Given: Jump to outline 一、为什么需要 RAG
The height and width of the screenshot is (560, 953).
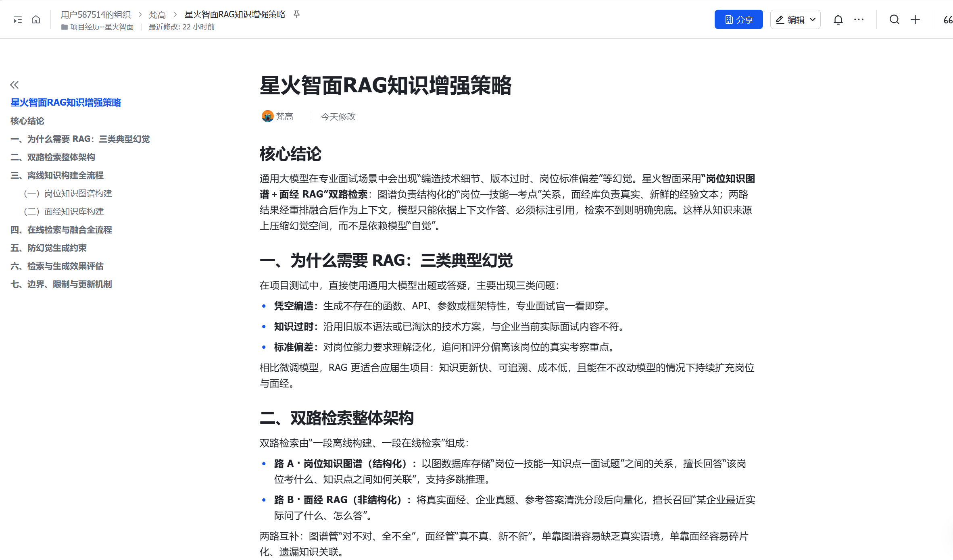Looking at the screenshot, I should click(80, 139).
